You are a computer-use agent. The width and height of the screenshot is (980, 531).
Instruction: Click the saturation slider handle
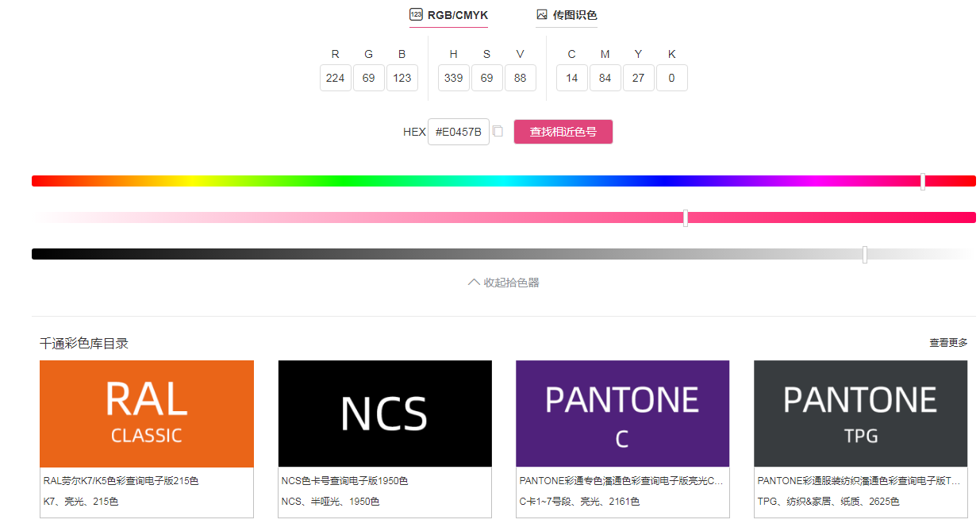(685, 217)
